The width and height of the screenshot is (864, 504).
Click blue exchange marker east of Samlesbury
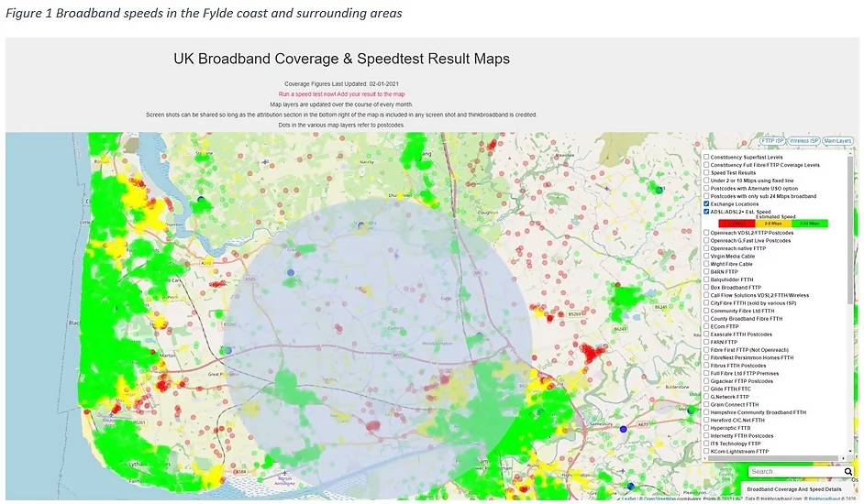click(623, 429)
